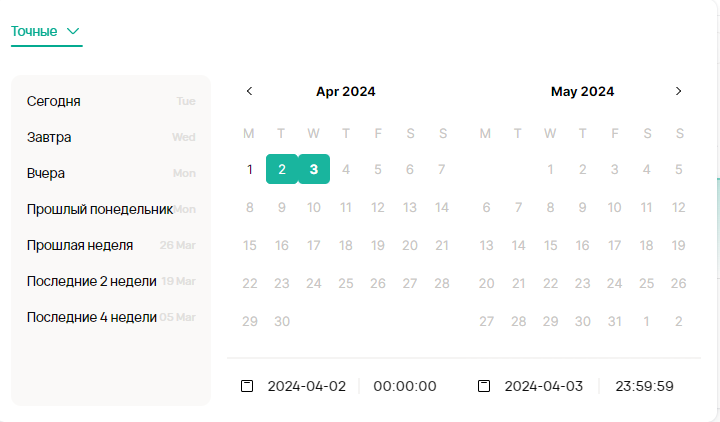Go to previous month with left arrow

(249, 91)
